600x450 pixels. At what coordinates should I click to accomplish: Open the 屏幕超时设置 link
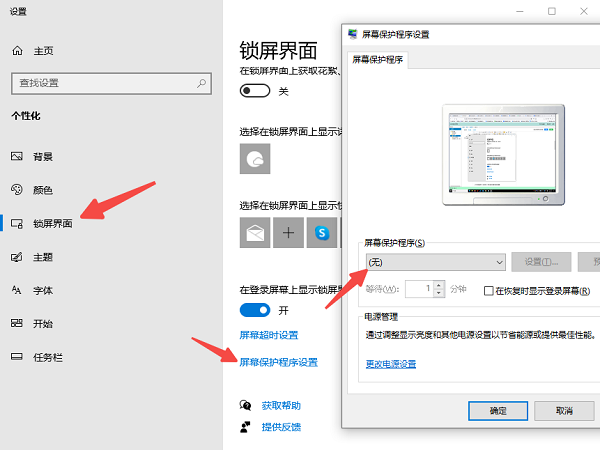click(x=269, y=335)
